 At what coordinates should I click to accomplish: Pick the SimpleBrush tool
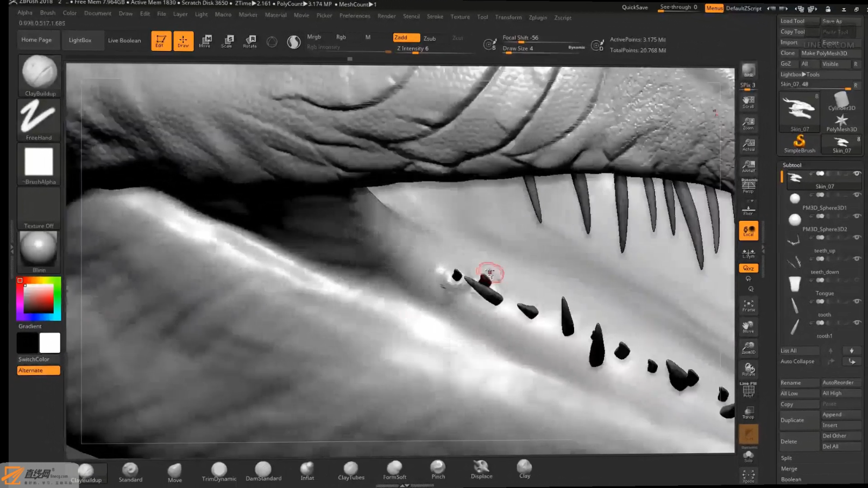800,144
